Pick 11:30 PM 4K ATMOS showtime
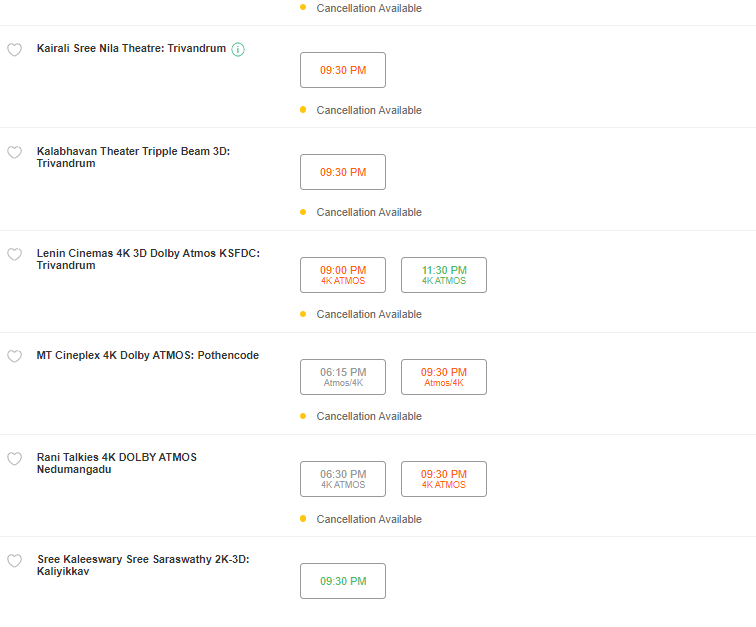Image resolution: width=756 pixels, height=627 pixels. [444, 275]
